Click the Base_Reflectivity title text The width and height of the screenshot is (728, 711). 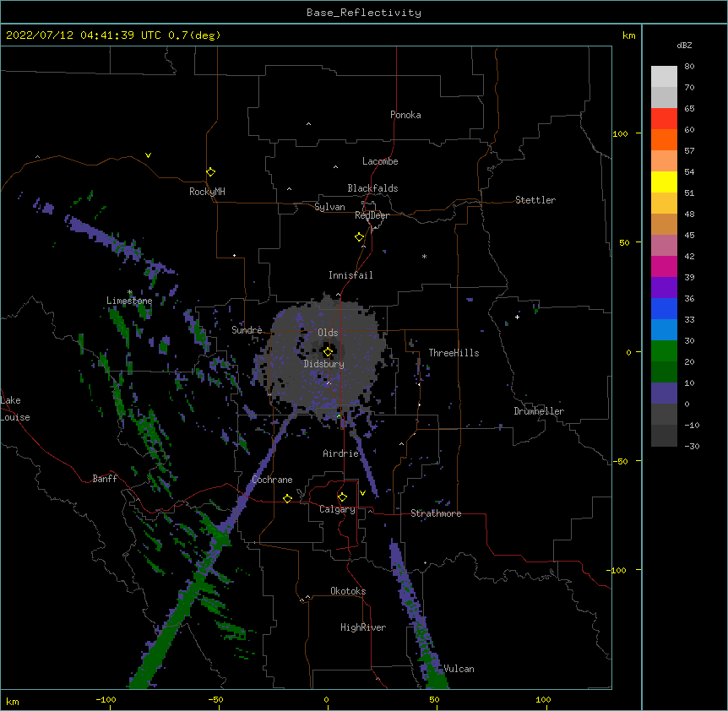click(363, 13)
